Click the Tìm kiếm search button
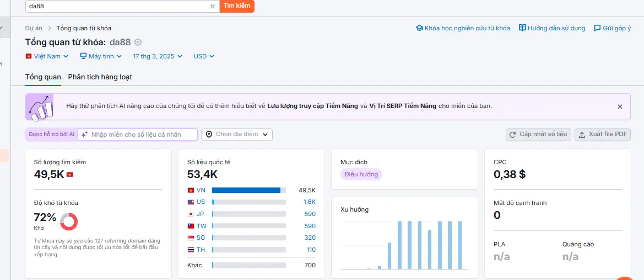The height and width of the screenshot is (280, 644). [x=237, y=6]
